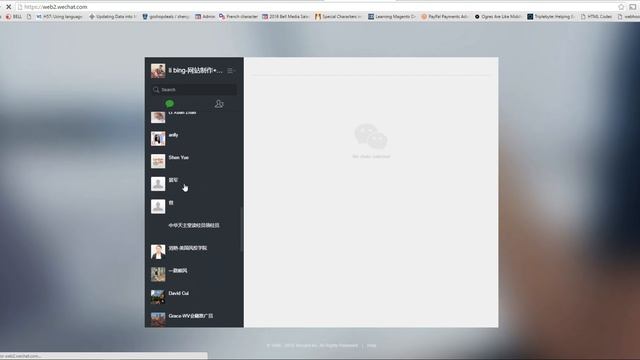Click the Search input field
This screenshot has height=360, width=640.
(x=194, y=89)
